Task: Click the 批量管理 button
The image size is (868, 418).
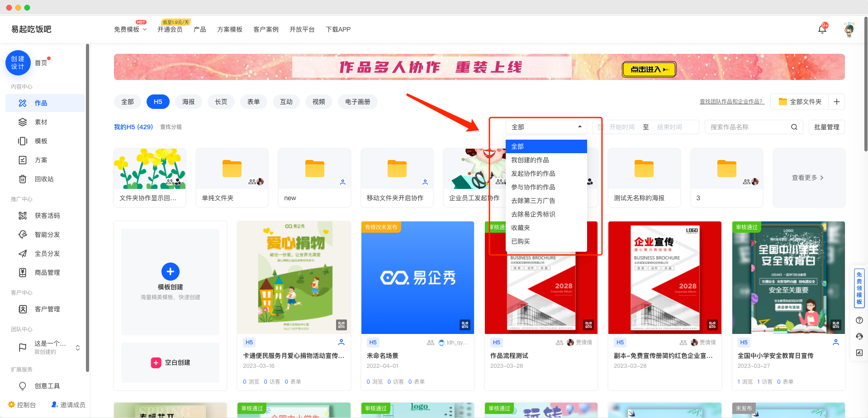Action: point(826,127)
